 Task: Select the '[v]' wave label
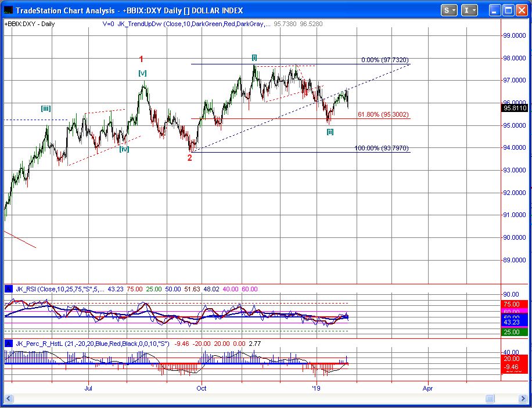click(142, 73)
